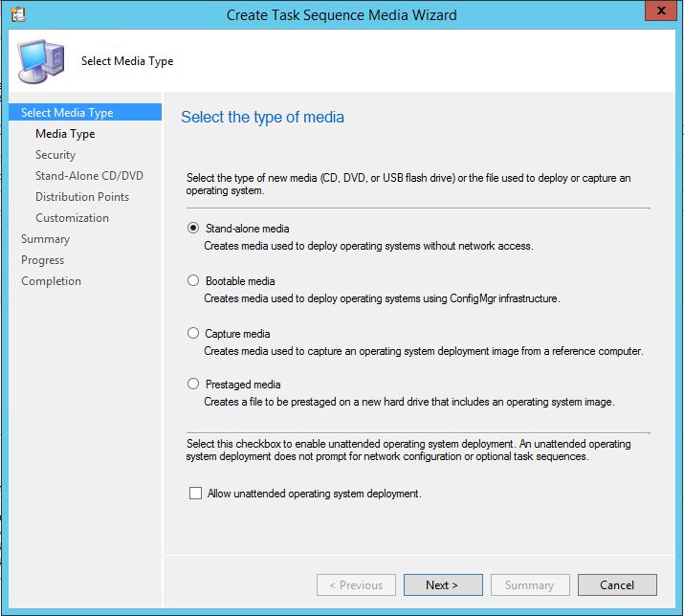Jump to Distribution Points step
The height and width of the screenshot is (616, 684).
(82, 197)
